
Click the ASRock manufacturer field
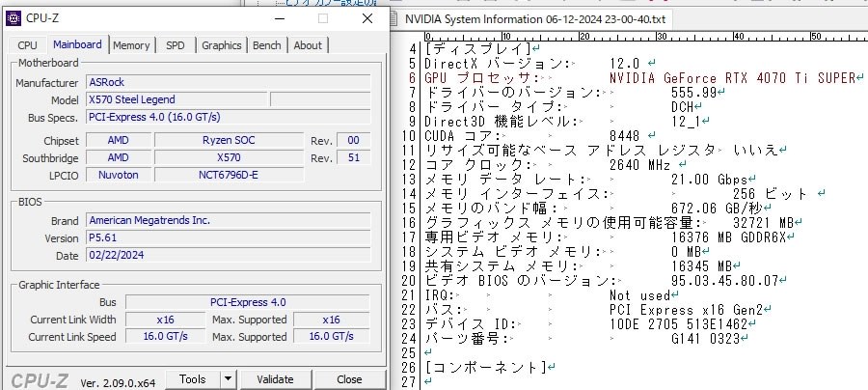tap(229, 83)
